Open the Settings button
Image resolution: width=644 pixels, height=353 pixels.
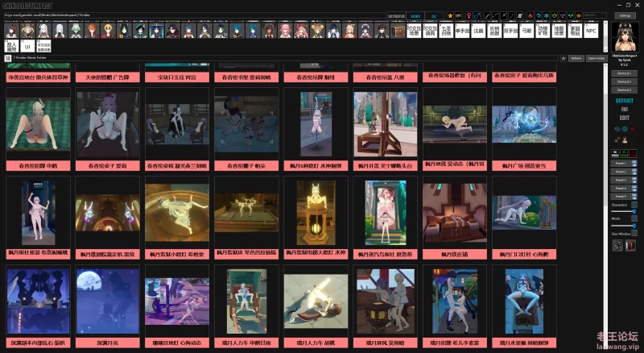pos(625,15)
